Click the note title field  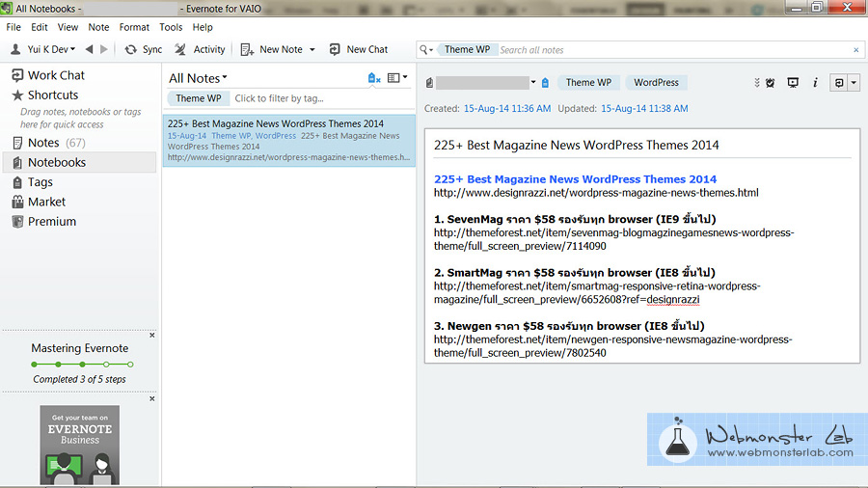tap(642, 145)
